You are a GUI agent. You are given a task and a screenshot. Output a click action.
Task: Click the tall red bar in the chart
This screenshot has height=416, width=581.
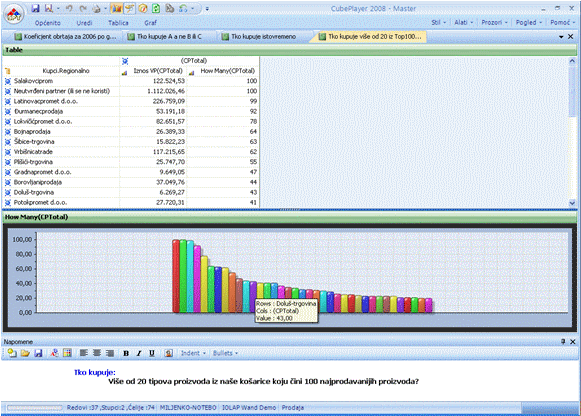pyautogui.click(x=176, y=276)
